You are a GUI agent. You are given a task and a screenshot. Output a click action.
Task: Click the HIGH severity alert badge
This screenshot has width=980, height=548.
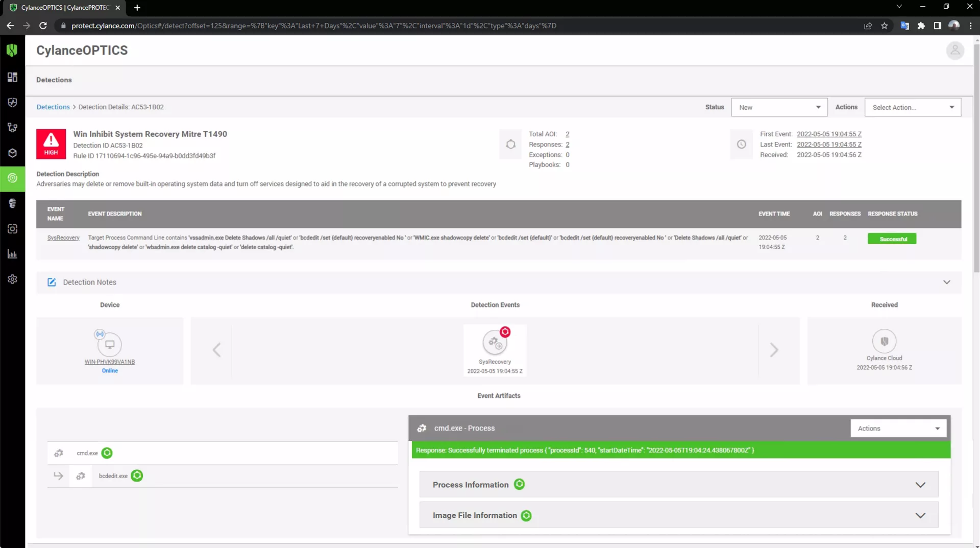point(51,144)
